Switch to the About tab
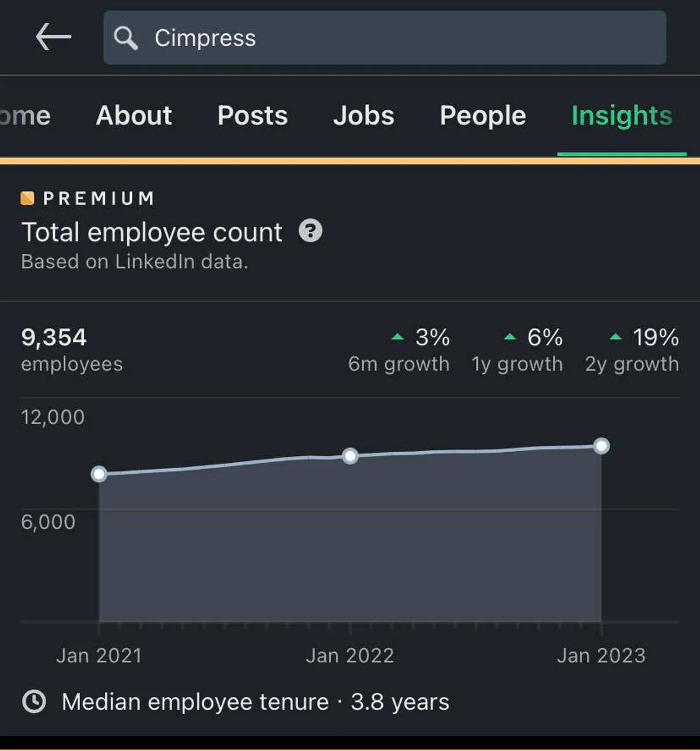700x751 pixels. tap(134, 116)
